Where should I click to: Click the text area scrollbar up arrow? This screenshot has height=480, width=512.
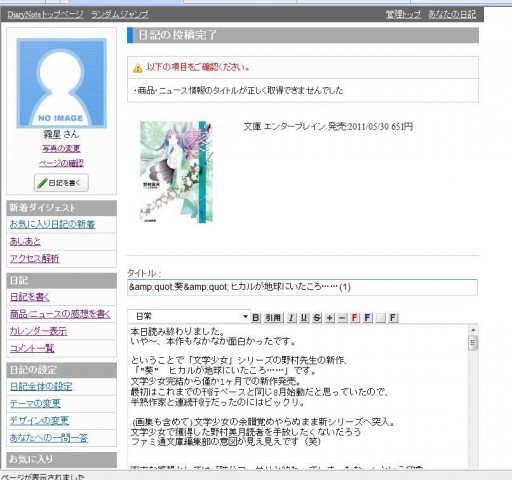(473, 330)
